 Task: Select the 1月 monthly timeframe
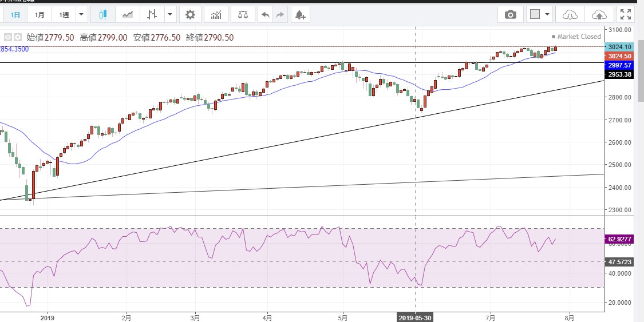(39, 15)
